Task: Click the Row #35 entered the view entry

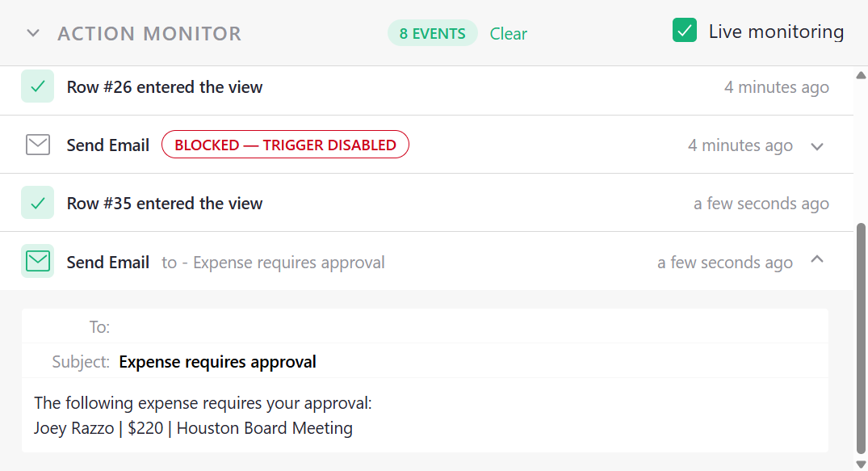Action: pyautogui.click(x=165, y=203)
